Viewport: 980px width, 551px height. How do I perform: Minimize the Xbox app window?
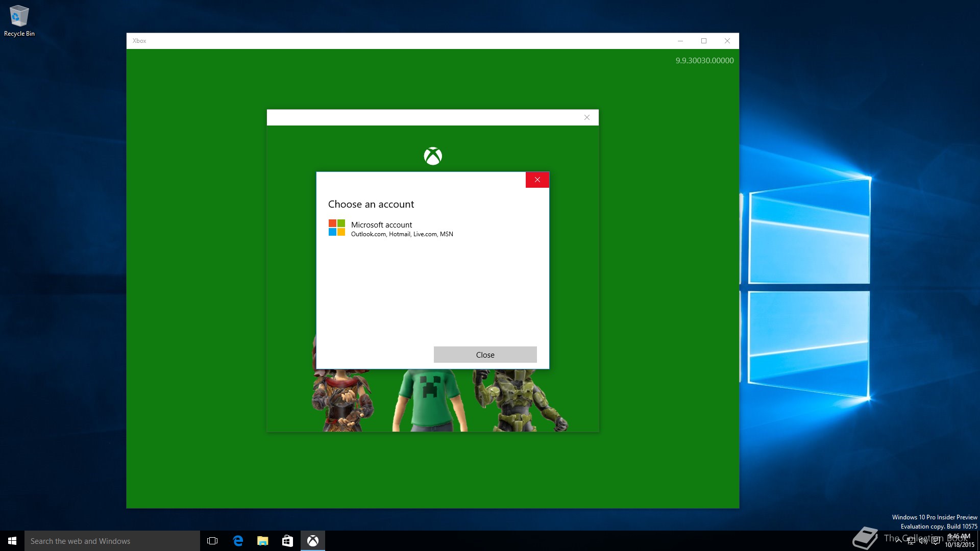pos(680,41)
